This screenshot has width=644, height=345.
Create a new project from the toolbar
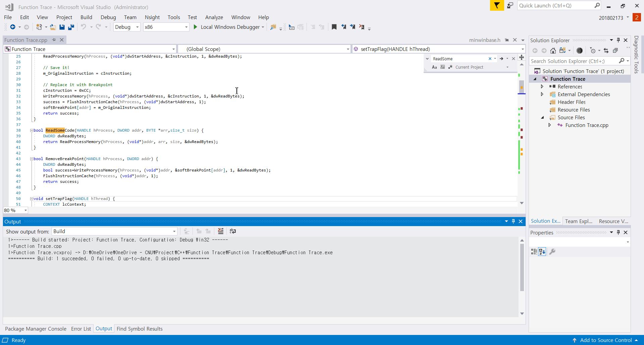coord(39,27)
